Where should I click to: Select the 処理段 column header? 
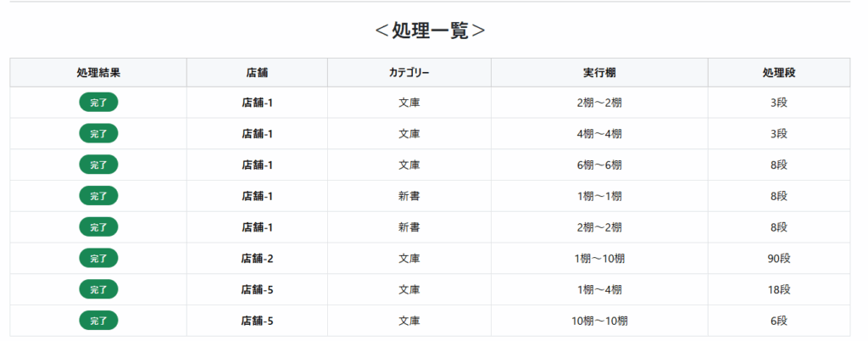click(x=779, y=73)
